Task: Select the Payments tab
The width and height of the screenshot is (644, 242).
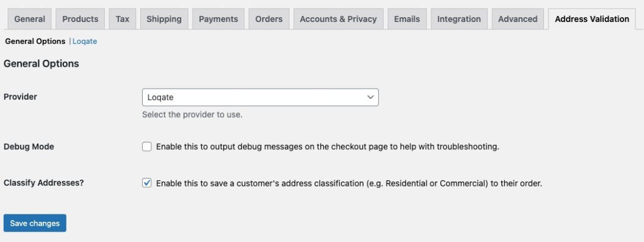Action: [x=218, y=19]
